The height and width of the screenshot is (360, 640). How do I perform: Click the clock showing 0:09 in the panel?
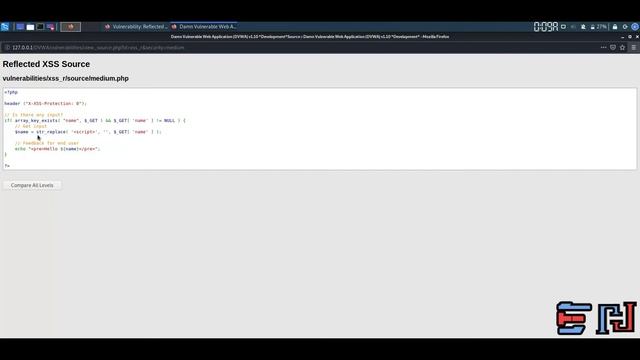point(545,27)
